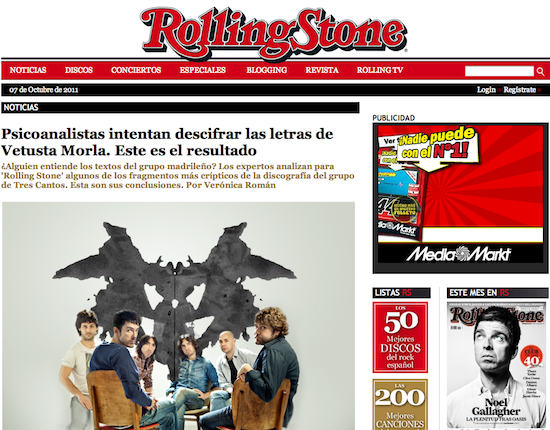
Task: Click the Login link
Action: pyautogui.click(x=486, y=90)
